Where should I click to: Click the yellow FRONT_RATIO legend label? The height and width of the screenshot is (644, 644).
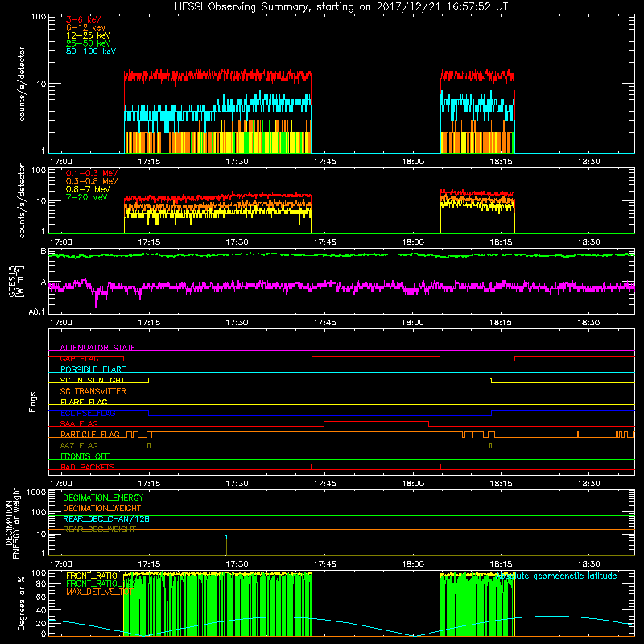point(92,576)
